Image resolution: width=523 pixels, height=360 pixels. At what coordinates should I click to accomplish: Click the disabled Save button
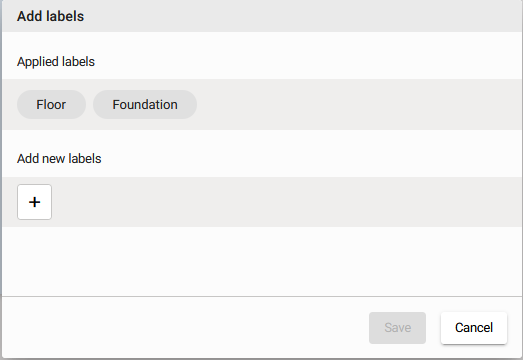397,328
